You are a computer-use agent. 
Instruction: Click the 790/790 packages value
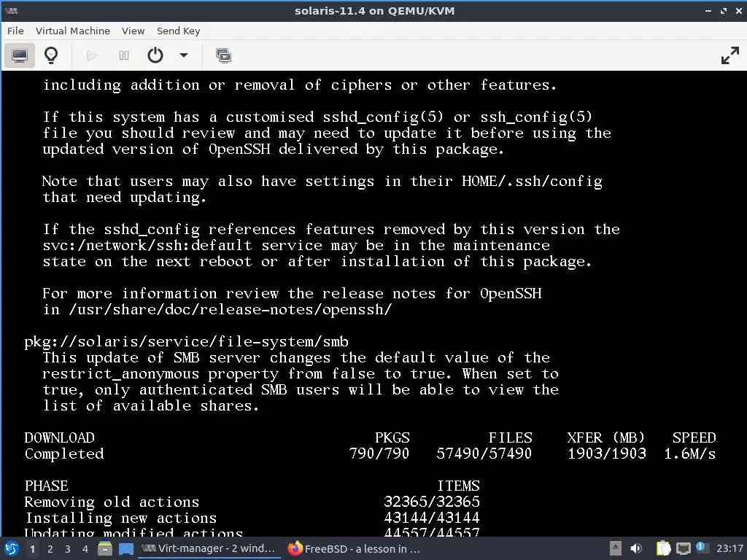(379, 454)
